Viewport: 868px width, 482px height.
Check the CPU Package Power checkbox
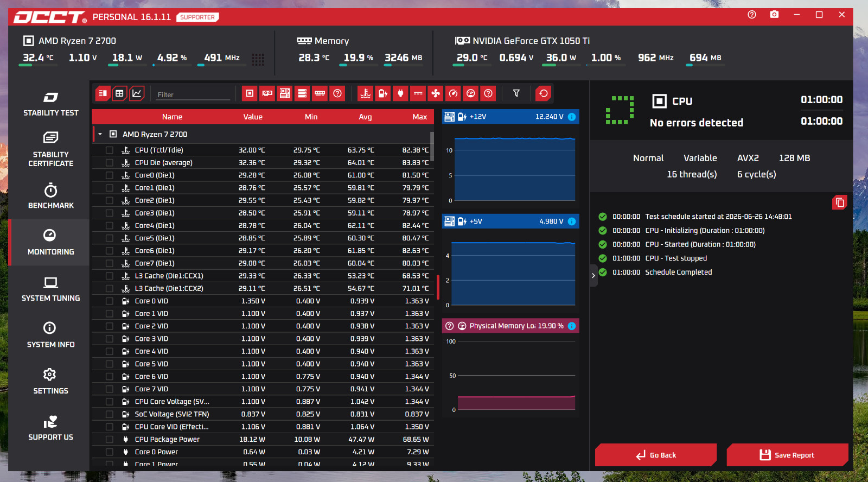click(110, 440)
